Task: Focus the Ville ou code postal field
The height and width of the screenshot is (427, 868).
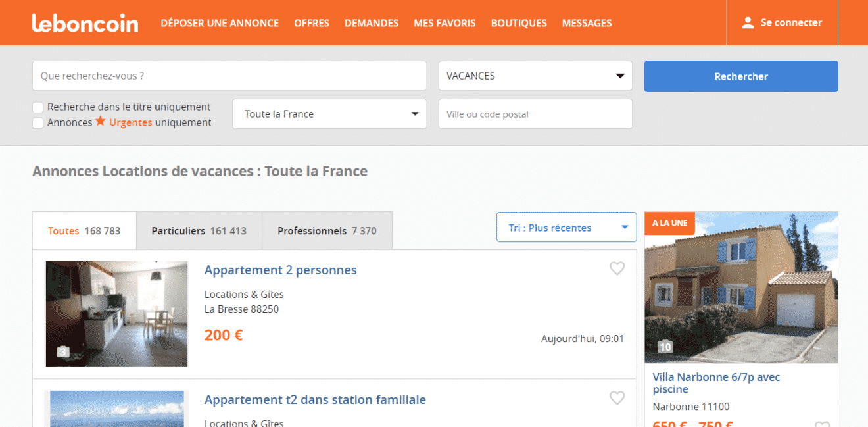Action: pyautogui.click(x=535, y=114)
